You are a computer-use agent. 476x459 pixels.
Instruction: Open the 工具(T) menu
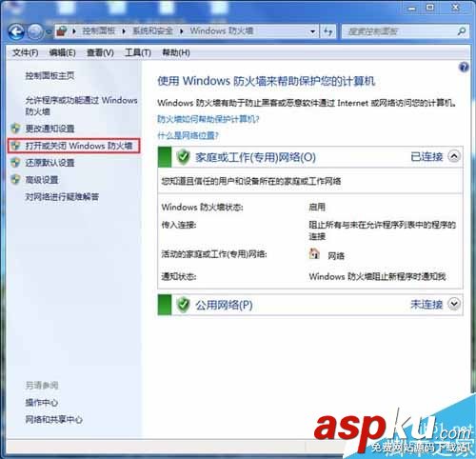[138, 52]
